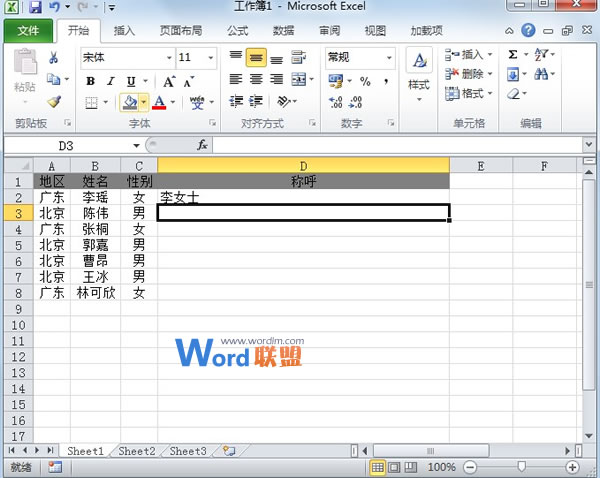
Task: Click the AutoSum sigma icon
Action: (514, 55)
